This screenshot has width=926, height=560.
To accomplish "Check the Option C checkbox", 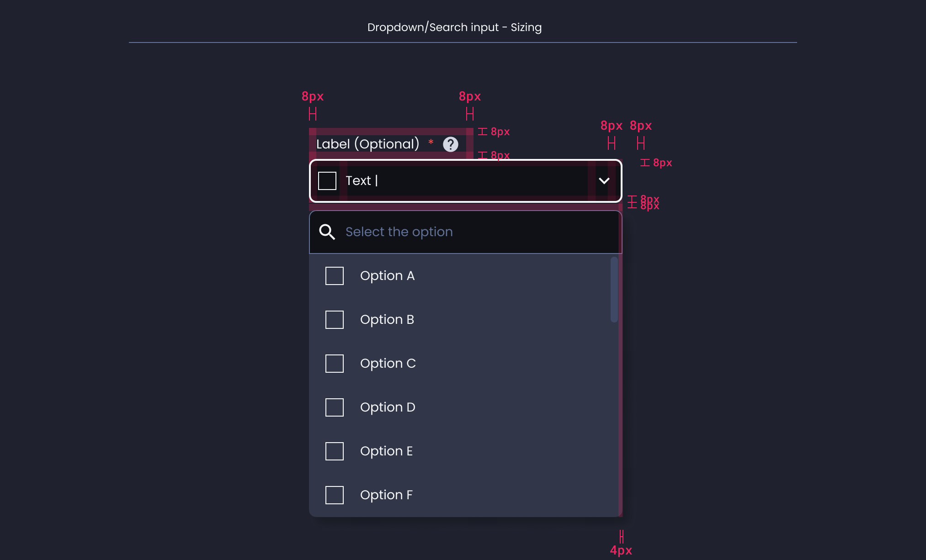I will (335, 364).
